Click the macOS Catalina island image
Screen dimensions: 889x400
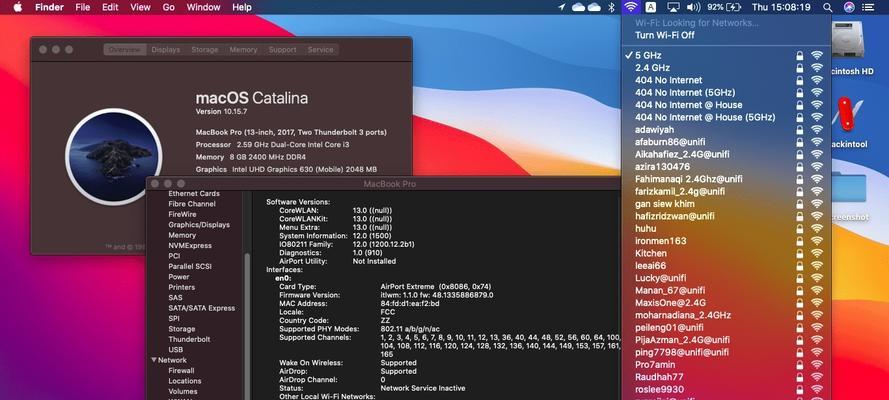(114, 157)
